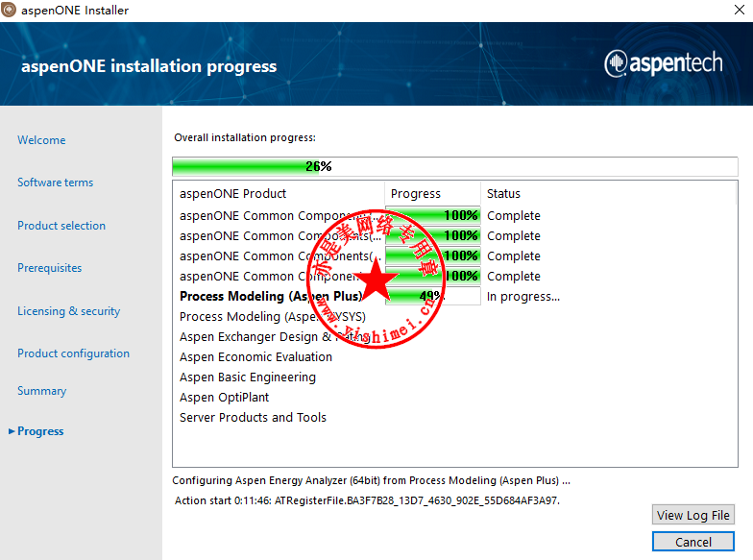The height and width of the screenshot is (560, 753).
Task: Open the Prerequisites step
Action: click(50, 268)
